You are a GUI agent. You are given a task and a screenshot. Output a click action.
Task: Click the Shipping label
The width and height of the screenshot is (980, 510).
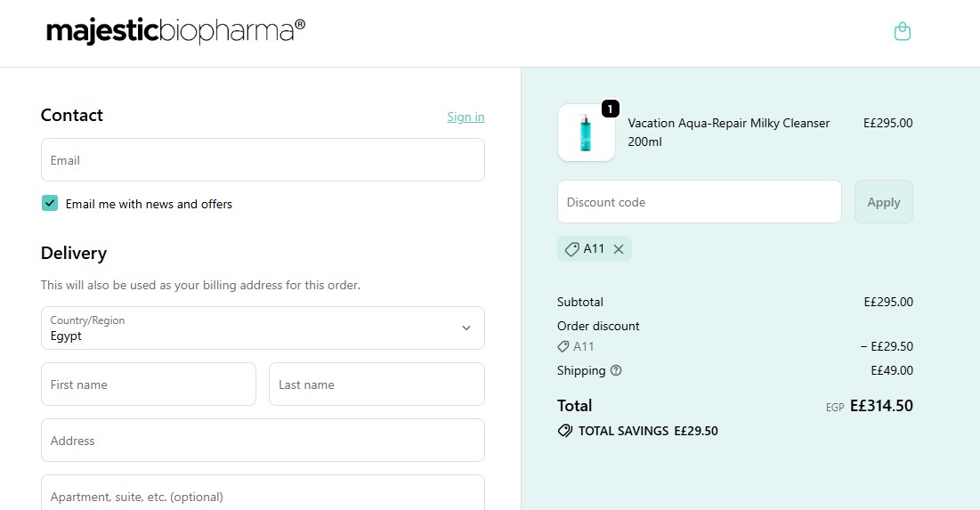tap(581, 370)
